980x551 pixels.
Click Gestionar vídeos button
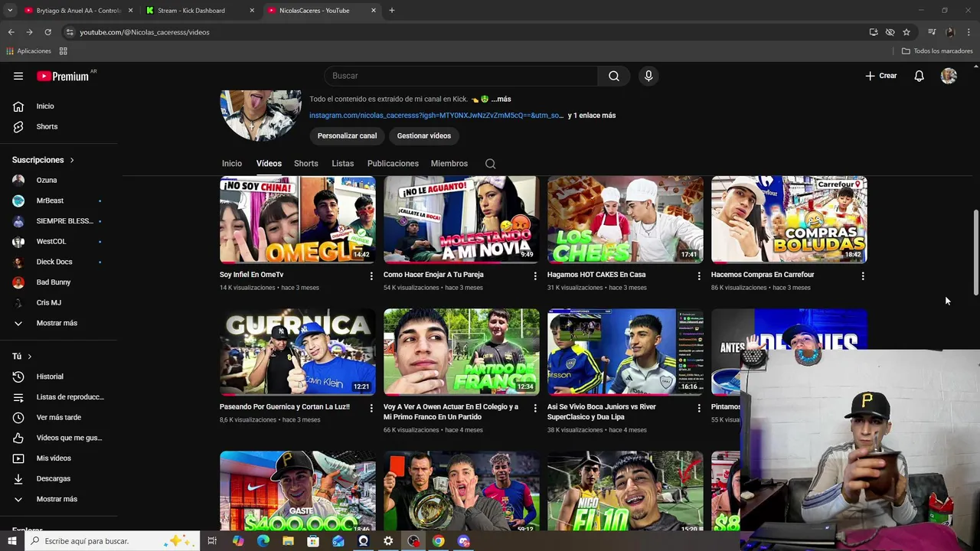pos(424,135)
